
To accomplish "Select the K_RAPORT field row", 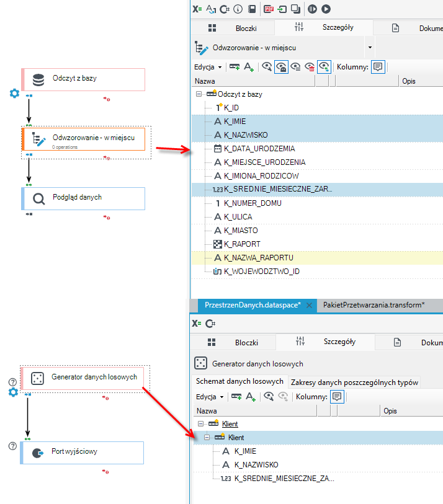I will 317,244.
